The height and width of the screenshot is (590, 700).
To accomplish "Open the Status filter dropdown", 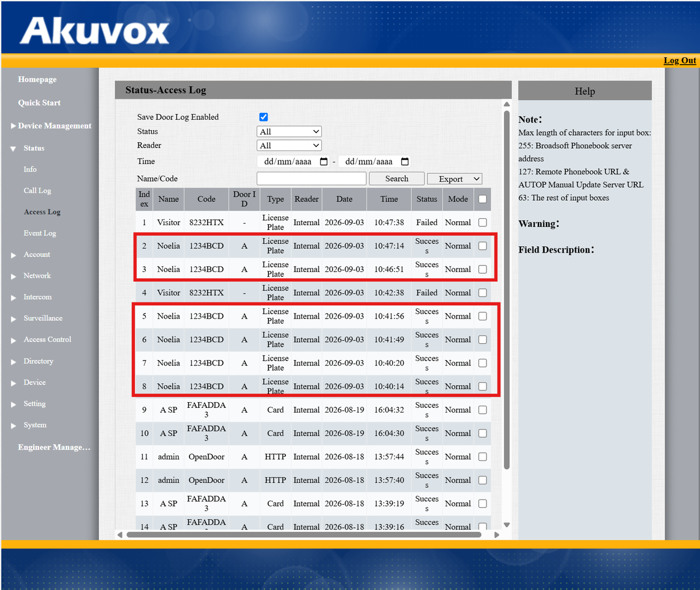I will click(x=289, y=132).
